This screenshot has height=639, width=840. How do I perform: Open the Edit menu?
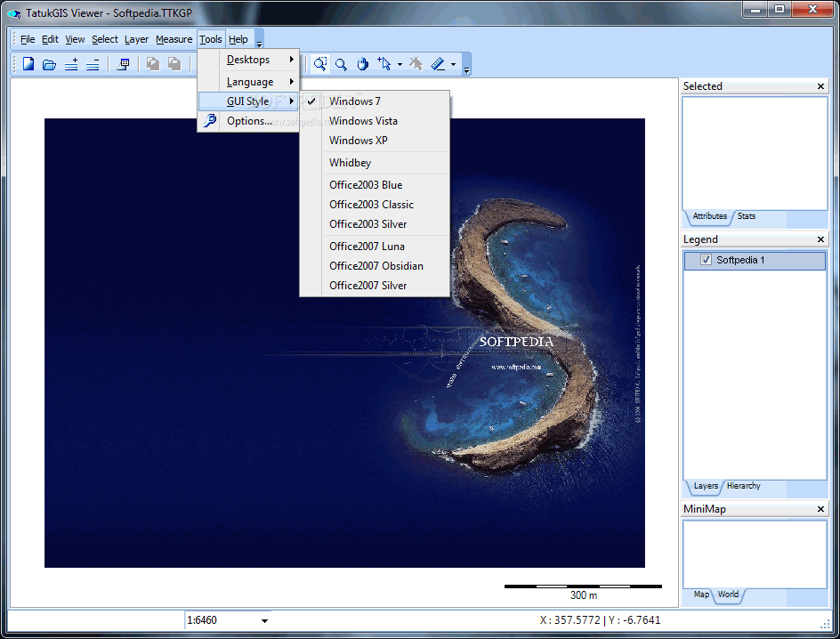pos(50,39)
